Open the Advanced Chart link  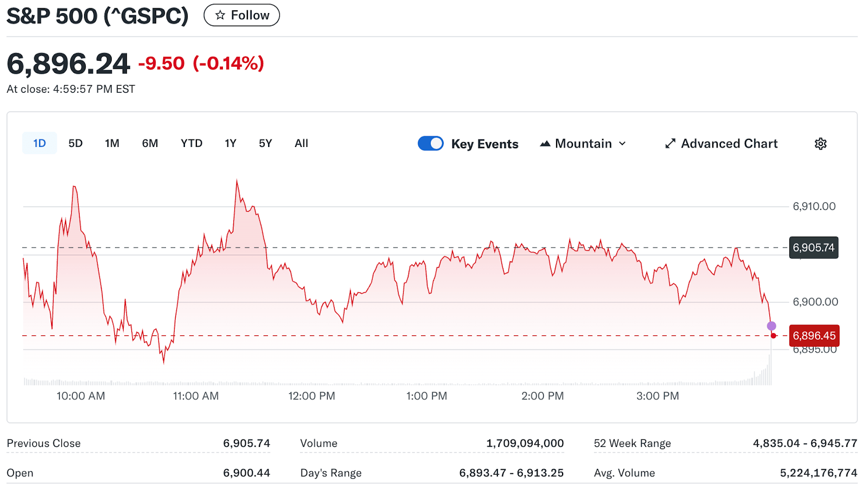[x=722, y=144]
